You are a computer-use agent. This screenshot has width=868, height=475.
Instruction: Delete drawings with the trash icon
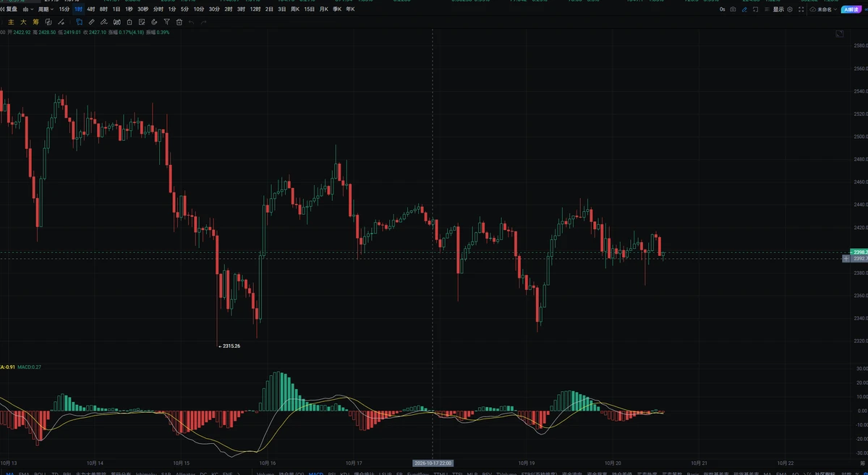coord(179,22)
